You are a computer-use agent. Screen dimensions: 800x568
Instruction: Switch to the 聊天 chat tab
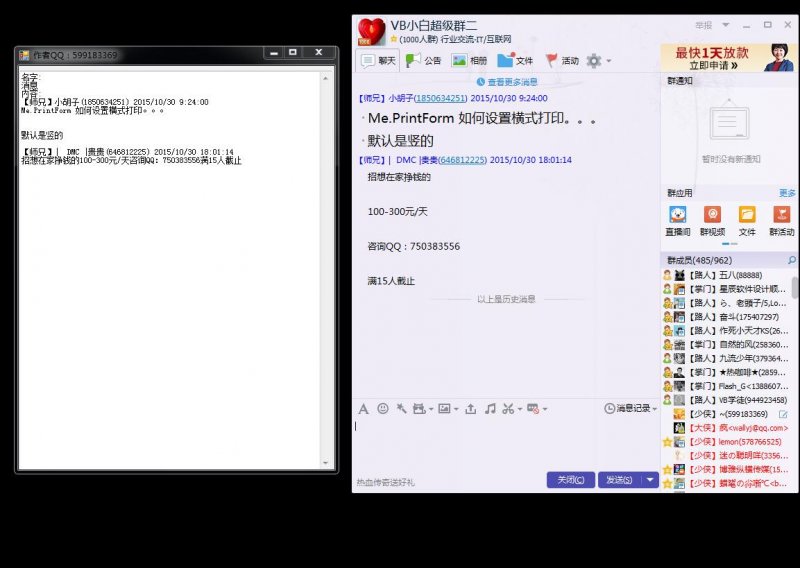point(378,61)
